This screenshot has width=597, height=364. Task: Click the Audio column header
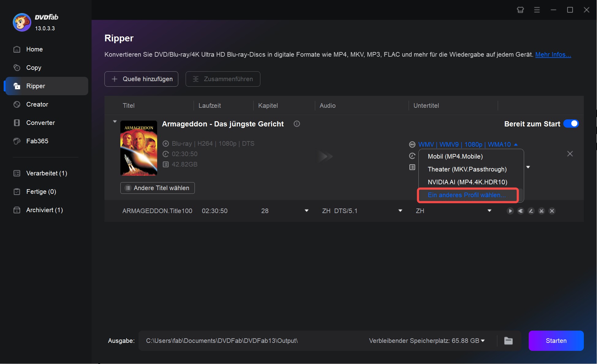(327, 106)
